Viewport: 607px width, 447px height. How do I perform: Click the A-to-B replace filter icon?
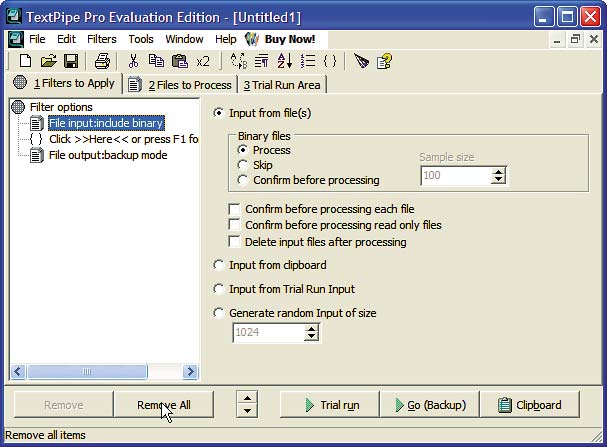[x=238, y=61]
